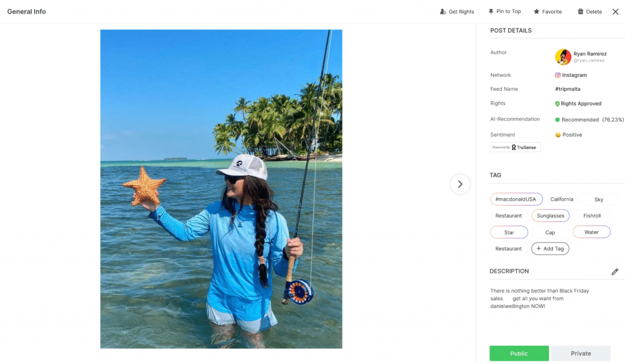Click the Powered by TruSense badge

click(x=515, y=147)
